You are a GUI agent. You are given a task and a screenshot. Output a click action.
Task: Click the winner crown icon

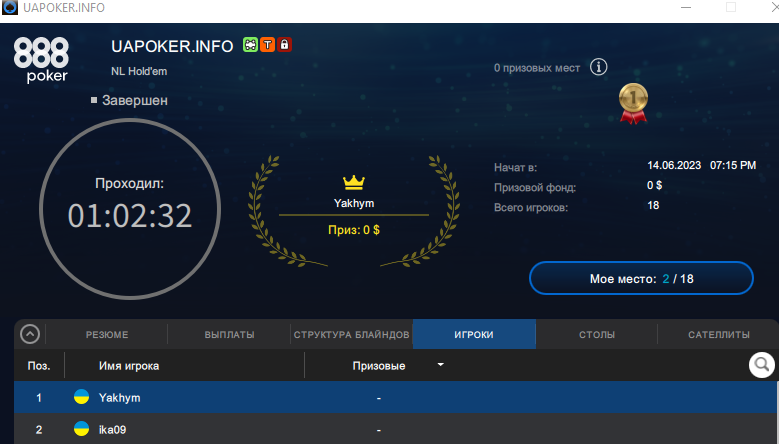pyautogui.click(x=354, y=182)
